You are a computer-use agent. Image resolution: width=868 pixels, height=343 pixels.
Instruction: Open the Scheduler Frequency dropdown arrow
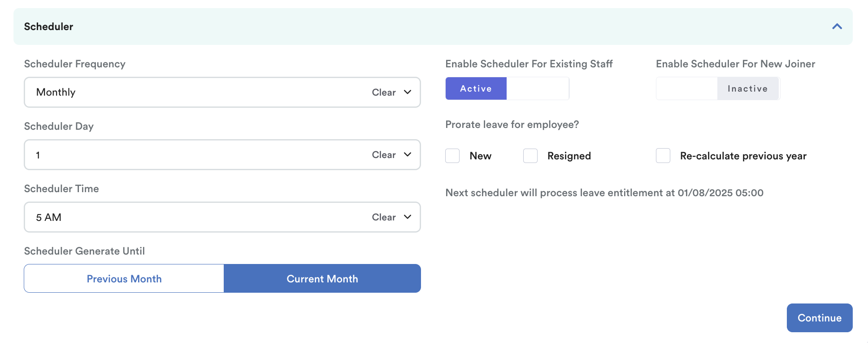pyautogui.click(x=408, y=92)
